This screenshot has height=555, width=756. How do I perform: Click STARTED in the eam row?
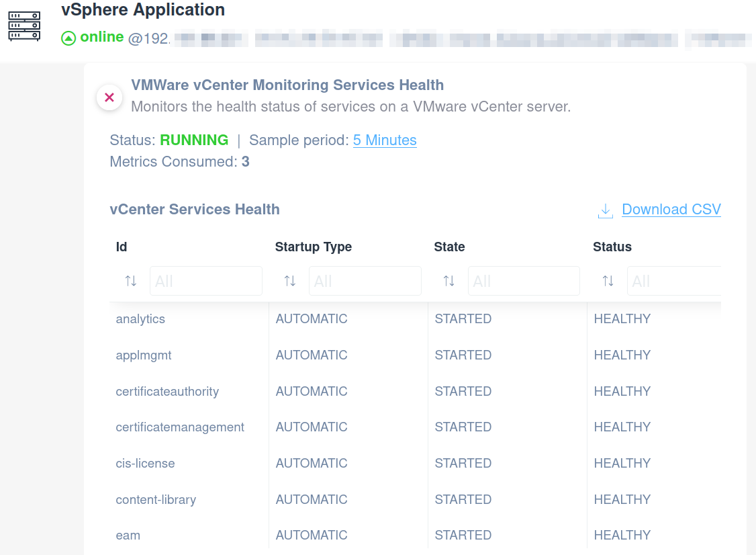pos(463,536)
